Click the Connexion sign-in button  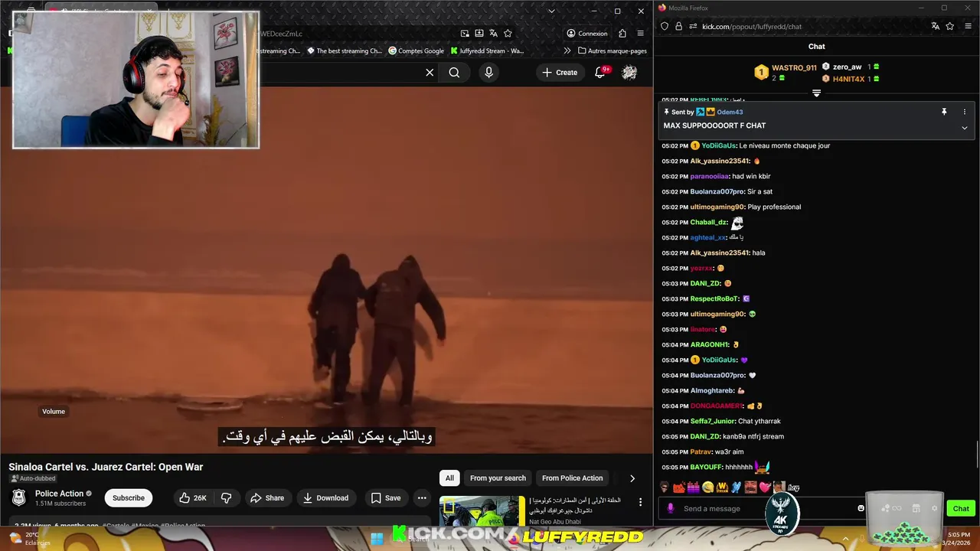587,34
